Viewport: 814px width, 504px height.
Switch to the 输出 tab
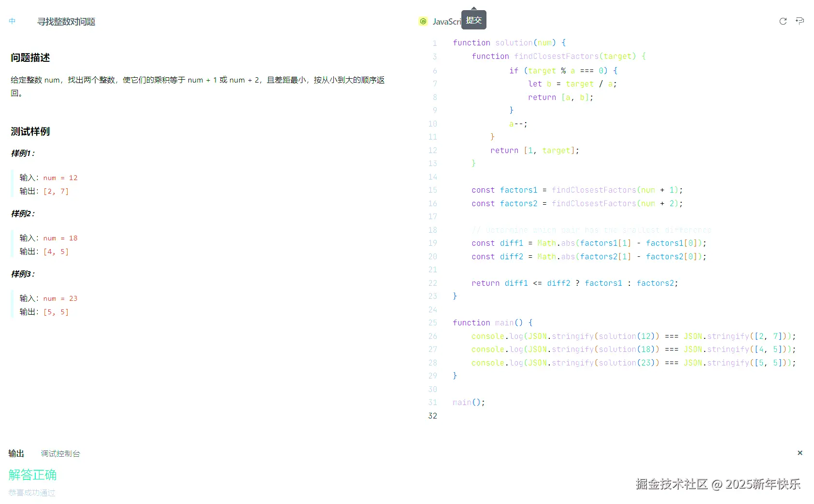[x=16, y=453]
